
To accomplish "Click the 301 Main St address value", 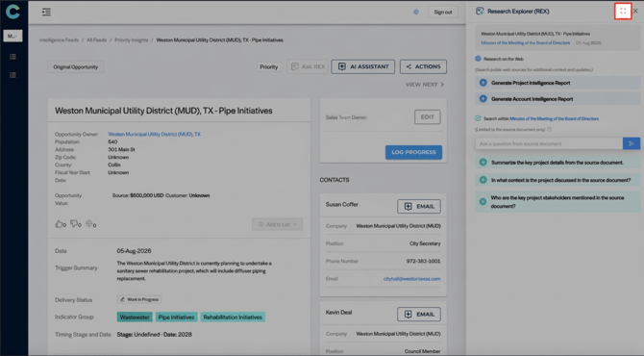I will tap(121, 149).
